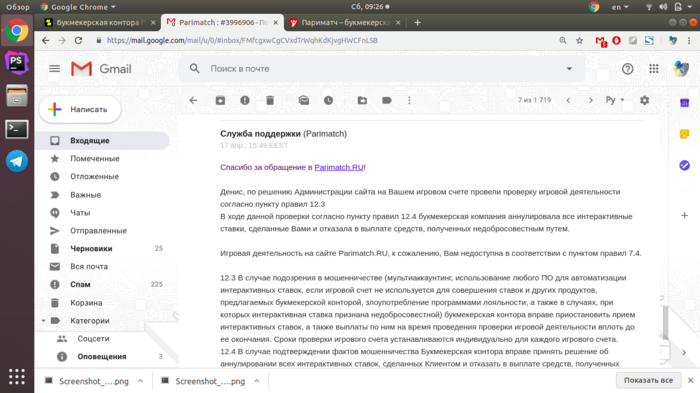This screenshot has height=393, width=700.
Task: Open Gmail help question mark
Action: [627, 69]
